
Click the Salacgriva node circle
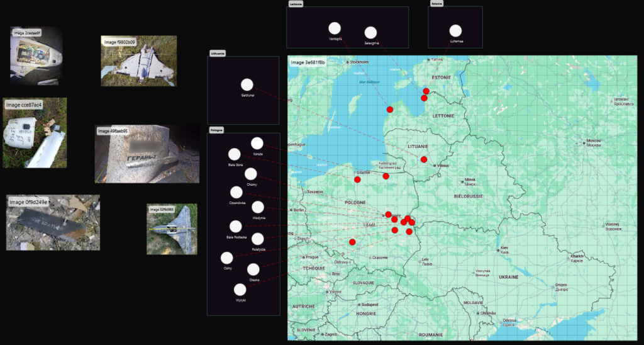pos(370,33)
